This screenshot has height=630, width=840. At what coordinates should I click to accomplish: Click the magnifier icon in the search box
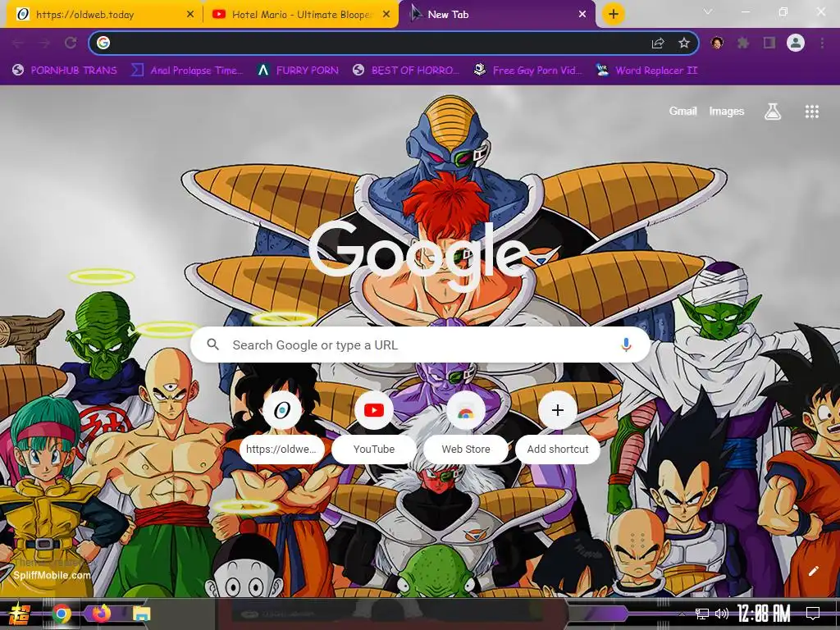(x=212, y=345)
